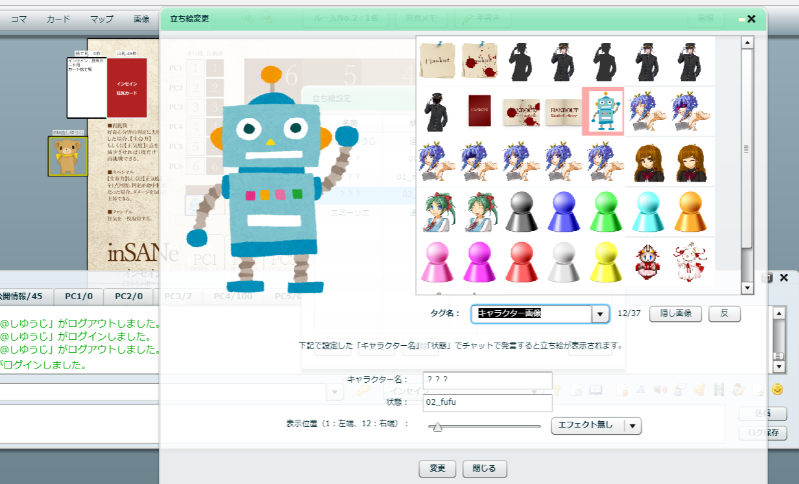Click the 隠し画像 button
799x484 pixels.
click(676, 313)
